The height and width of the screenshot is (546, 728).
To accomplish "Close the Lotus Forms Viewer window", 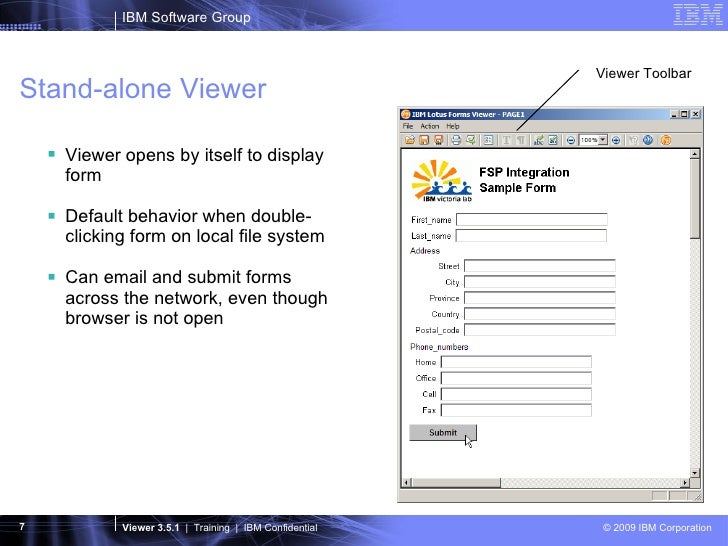I will (696, 114).
